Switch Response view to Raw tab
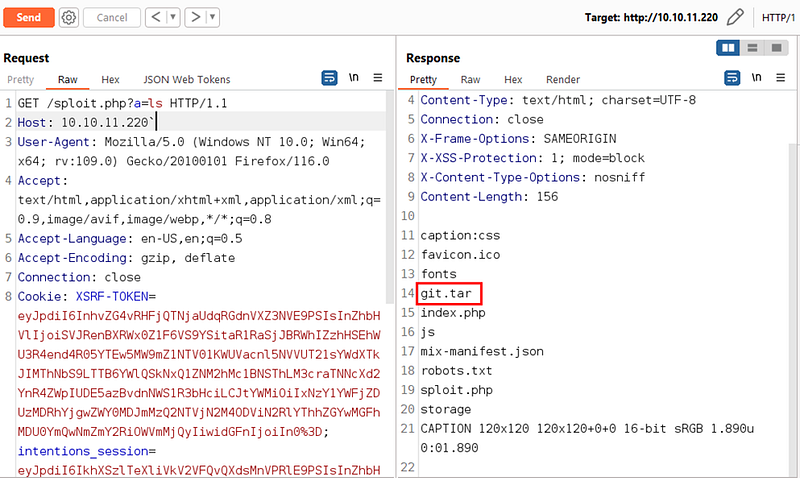Image resolution: width=800 pixels, height=478 pixels. [470, 80]
